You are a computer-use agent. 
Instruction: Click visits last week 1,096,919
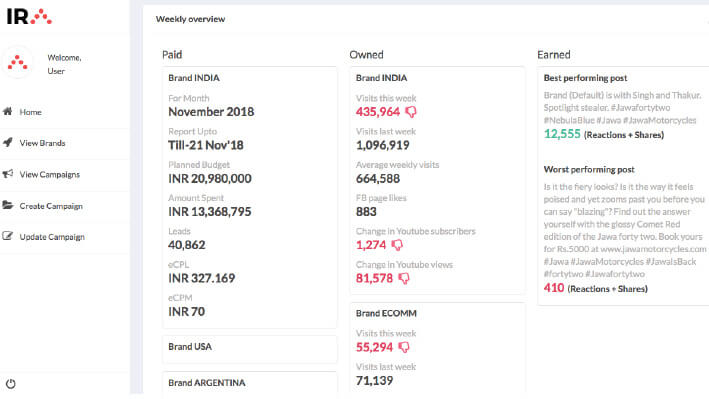point(383,145)
